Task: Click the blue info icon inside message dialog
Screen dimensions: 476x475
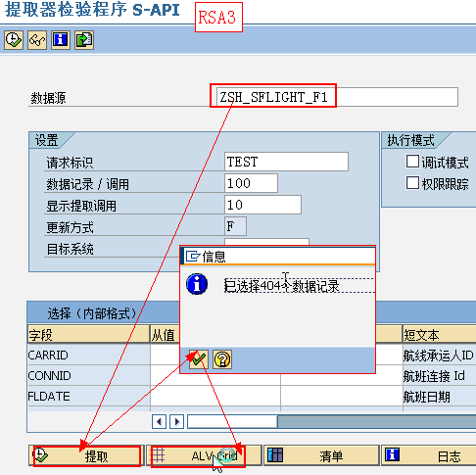Action: coord(197,284)
